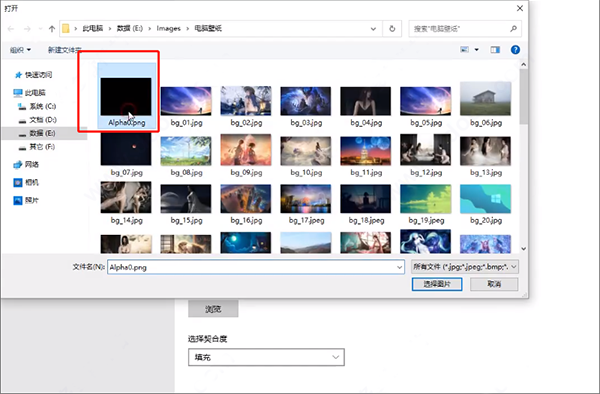The width and height of the screenshot is (600, 394).
Task: Select the bg_13.jpg thumbnail
Action: tap(485, 151)
